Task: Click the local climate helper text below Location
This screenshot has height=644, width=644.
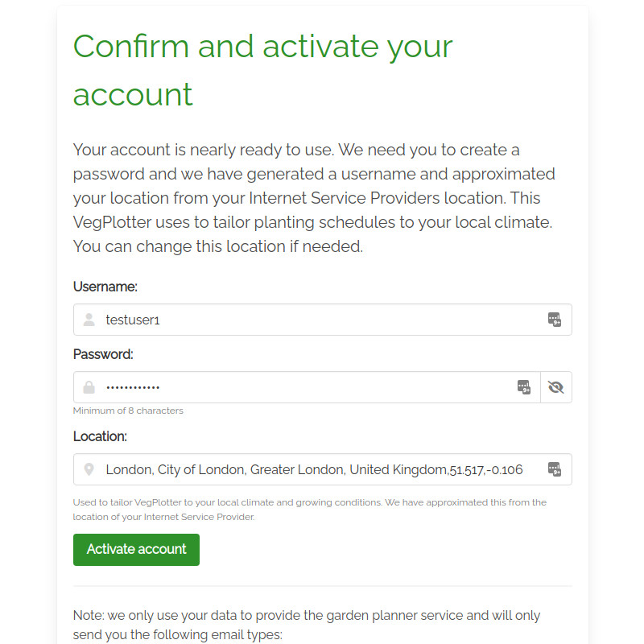Action: click(309, 510)
